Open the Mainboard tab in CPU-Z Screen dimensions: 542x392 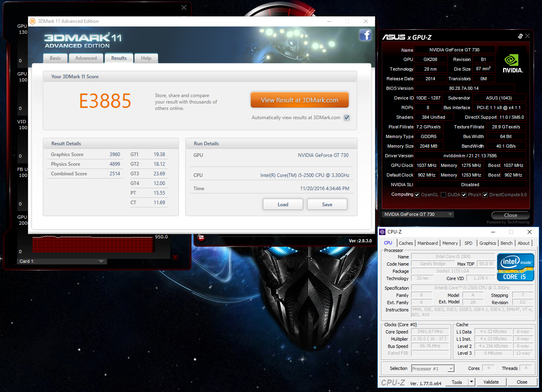coord(428,243)
